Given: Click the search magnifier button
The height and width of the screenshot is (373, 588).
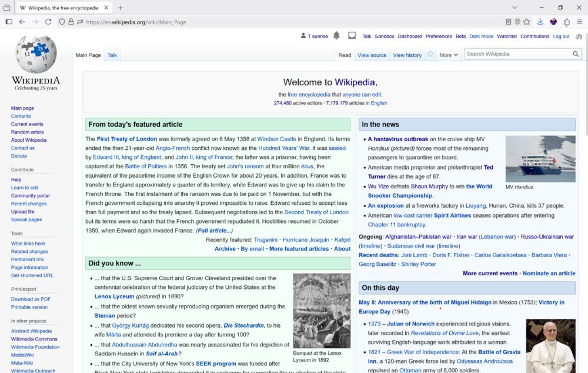Looking at the screenshot, I should click(576, 54).
